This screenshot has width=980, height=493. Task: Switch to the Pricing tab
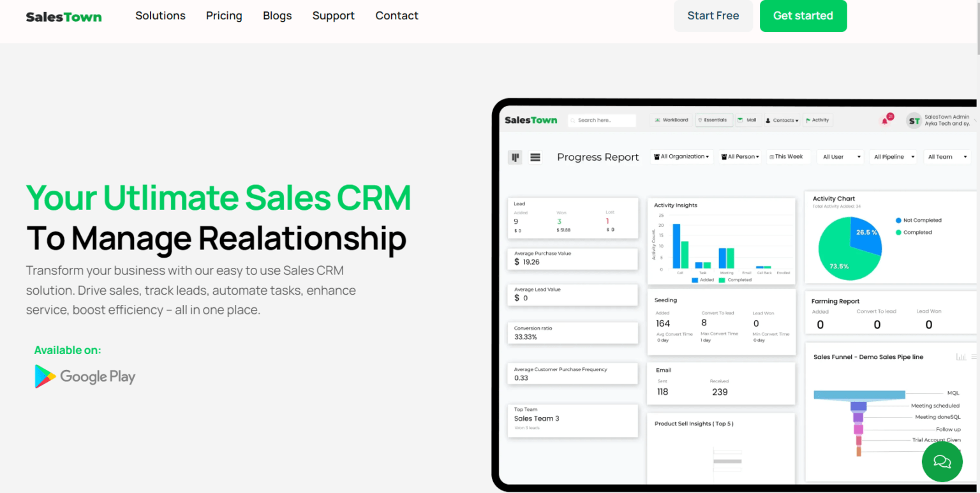[x=224, y=15]
